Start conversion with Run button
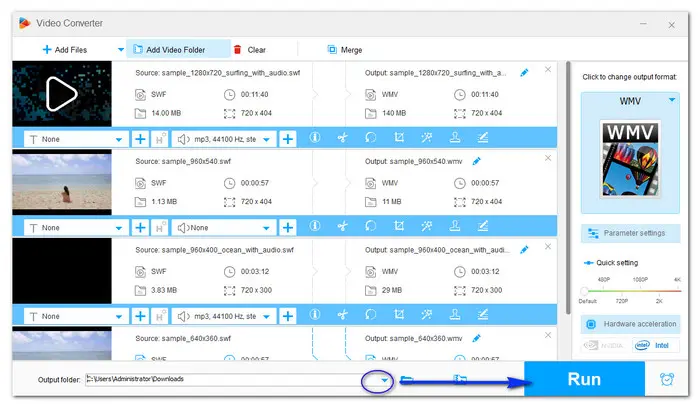This screenshot has width=700, height=407. click(x=584, y=379)
